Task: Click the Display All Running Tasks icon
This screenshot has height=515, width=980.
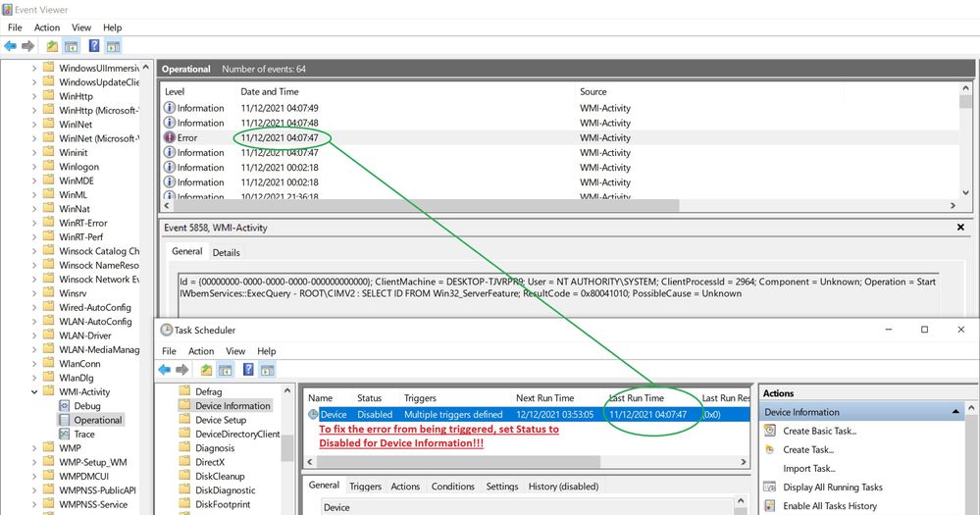Action: click(770, 487)
